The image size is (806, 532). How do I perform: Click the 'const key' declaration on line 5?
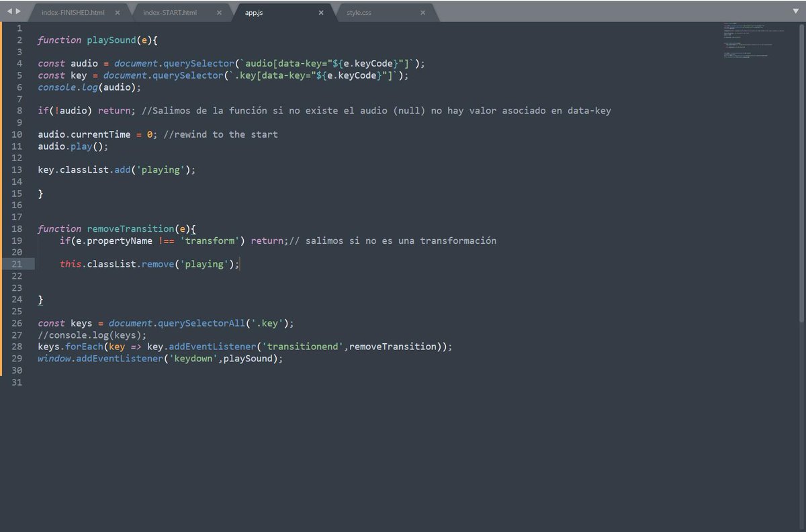[x=62, y=75]
